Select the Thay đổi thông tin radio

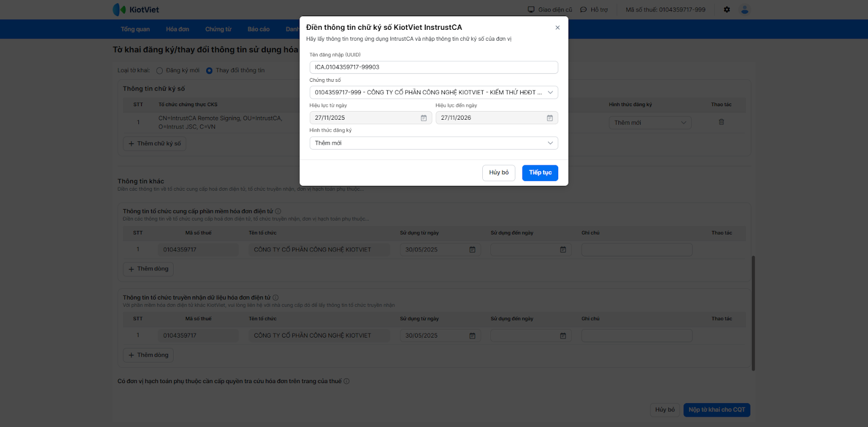(x=209, y=70)
